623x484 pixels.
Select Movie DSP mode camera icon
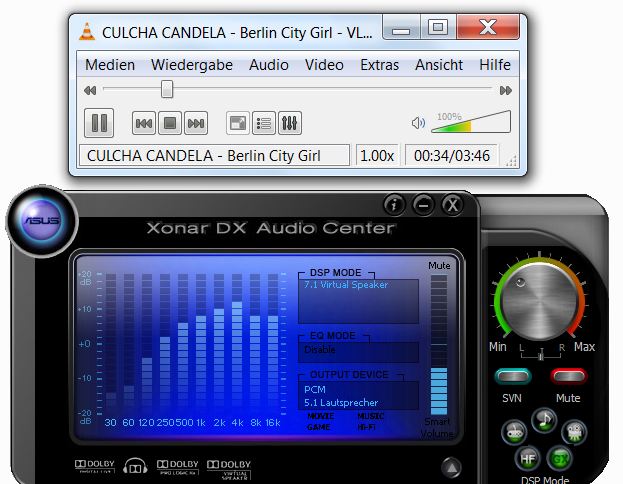pos(575,432)
